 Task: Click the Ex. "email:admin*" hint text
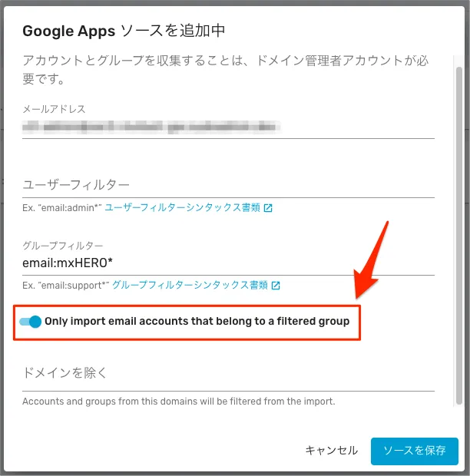point(62,208)
